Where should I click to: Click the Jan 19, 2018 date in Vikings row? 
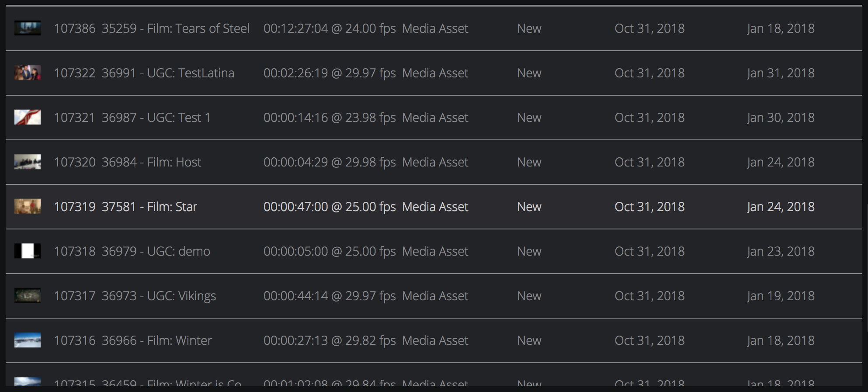point(781,296)
